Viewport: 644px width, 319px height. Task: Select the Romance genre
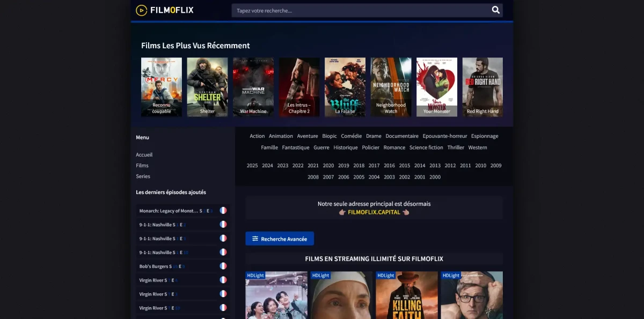coord(394,147)
